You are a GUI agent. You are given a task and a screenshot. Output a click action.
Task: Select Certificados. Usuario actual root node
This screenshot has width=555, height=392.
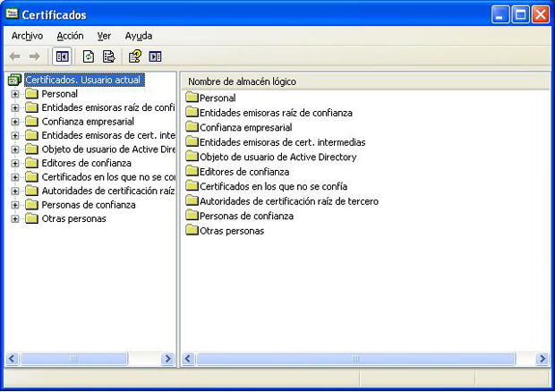point(84,80)
